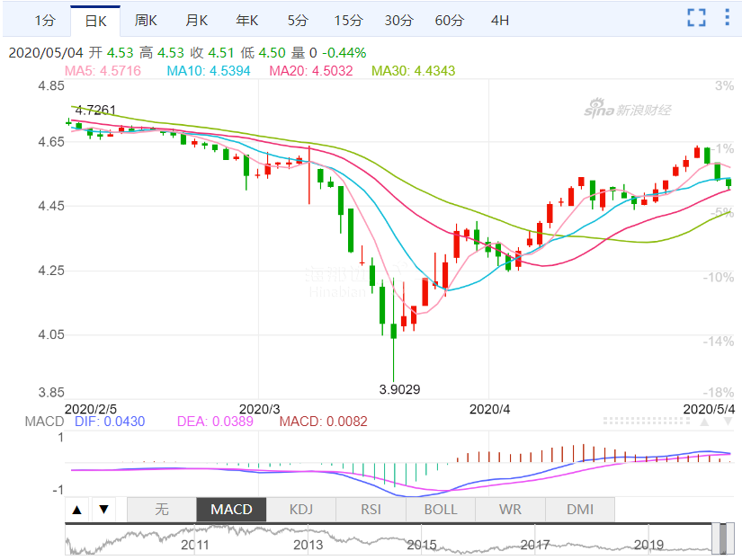Screen dimensions: 742x560
Task: Display BOLL bands indicator
Action: pyautogui.click(x=441, y=510)
